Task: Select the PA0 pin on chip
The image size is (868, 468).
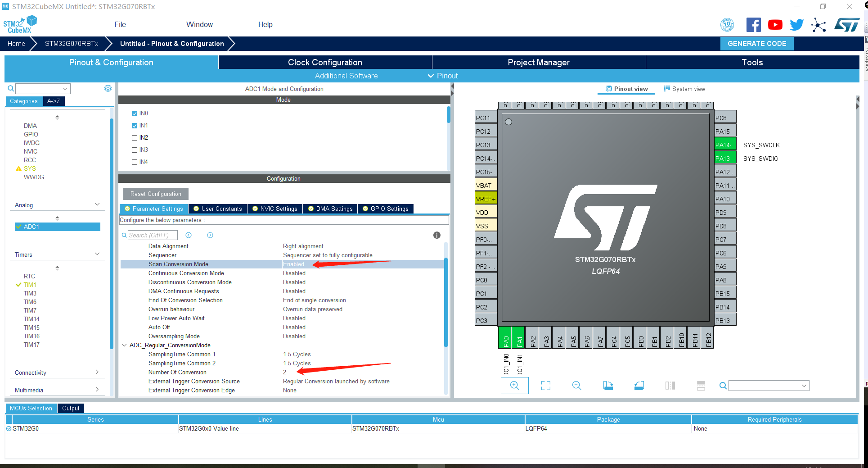Action: 505,337
